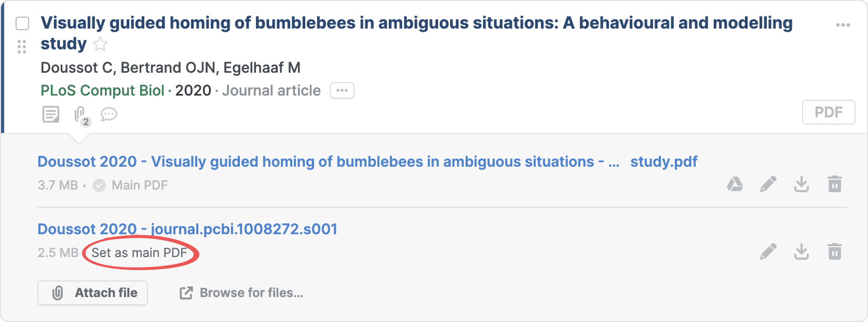Open the comments speech bubble icon
The image size is (868, 322).
pyautogui.click(x=109, y=114)
